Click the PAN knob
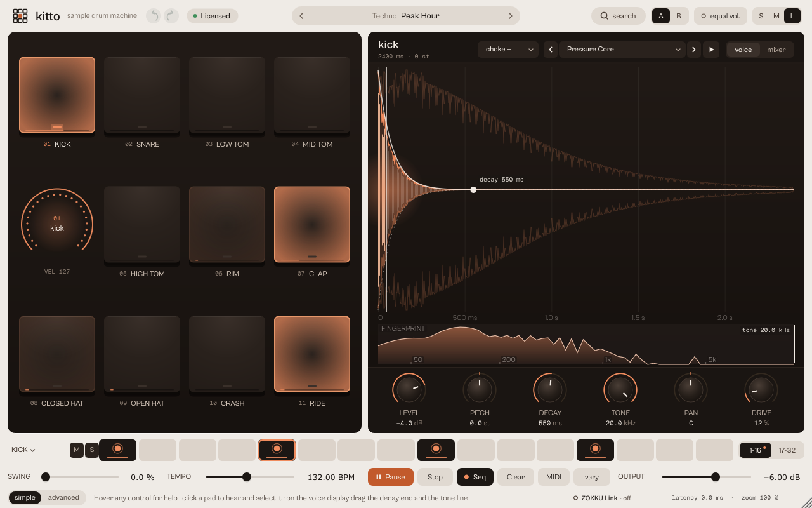812x508 pixels. coord(691,389)
